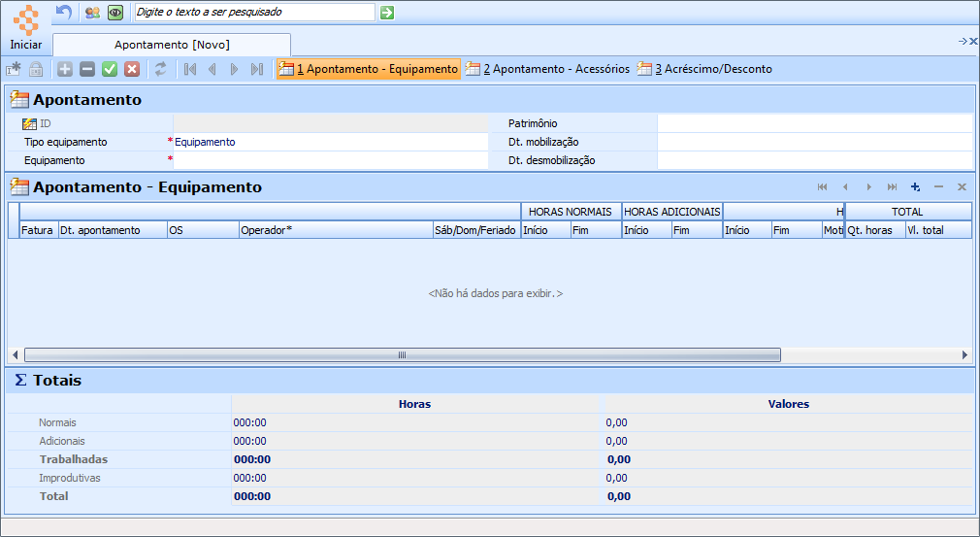Click Apontamento - Equipamento grid header icon
Screen dimensions: 980x537
(x=20, y=186)
